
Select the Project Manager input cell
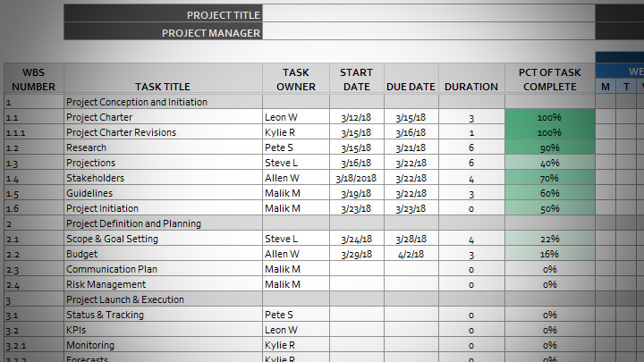(x=429, y=32)
